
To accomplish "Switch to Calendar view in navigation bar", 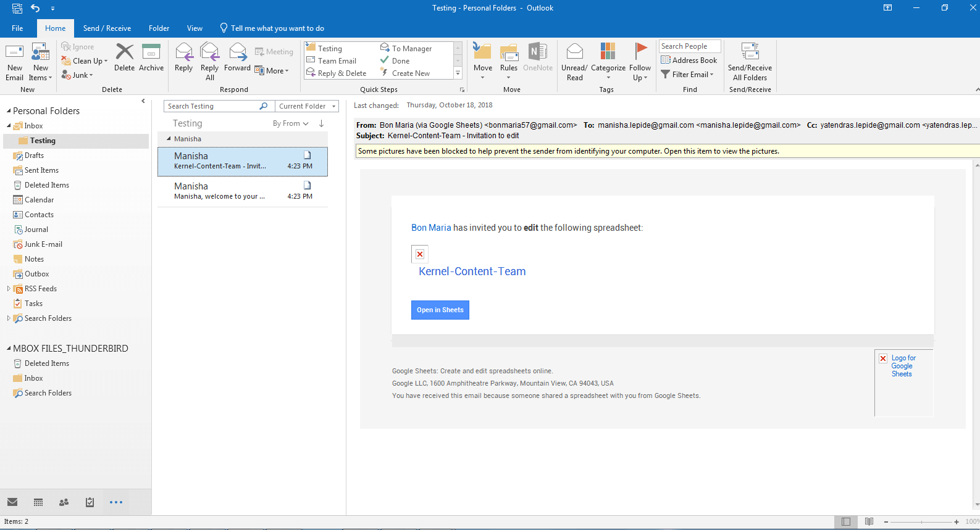I will tap(38, 502).
